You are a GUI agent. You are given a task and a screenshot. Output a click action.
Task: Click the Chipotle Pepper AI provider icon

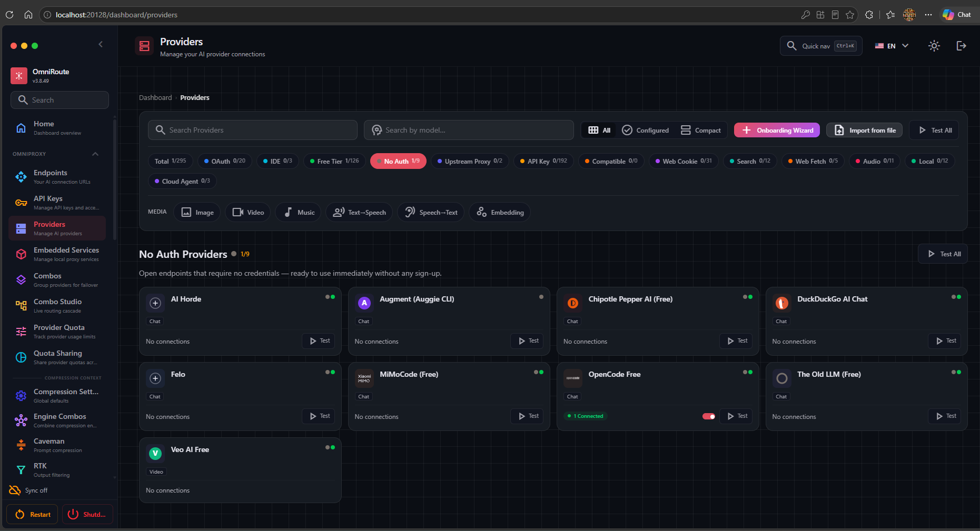(x=573, y=303)
